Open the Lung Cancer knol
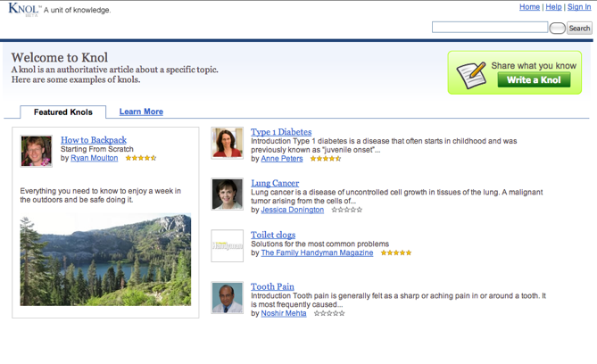 275,183
